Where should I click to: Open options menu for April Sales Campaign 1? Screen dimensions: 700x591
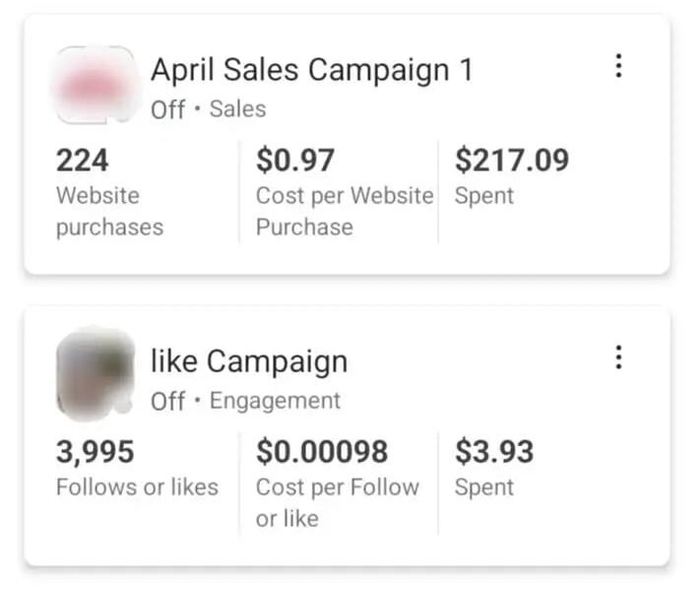point(618,66)
